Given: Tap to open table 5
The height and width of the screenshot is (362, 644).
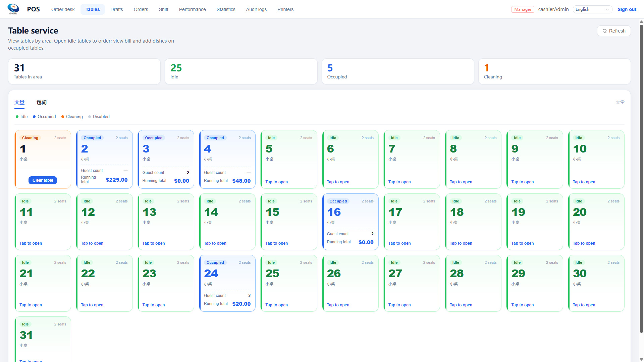Looking at the screenshot, I should coord(277,182).
